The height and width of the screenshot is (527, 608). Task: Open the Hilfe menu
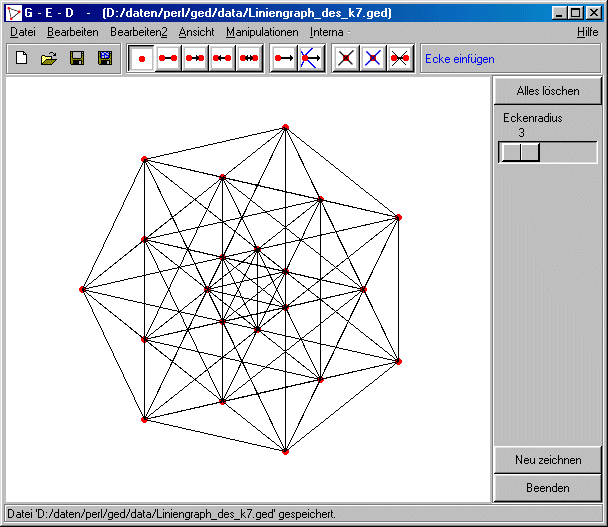587,32
